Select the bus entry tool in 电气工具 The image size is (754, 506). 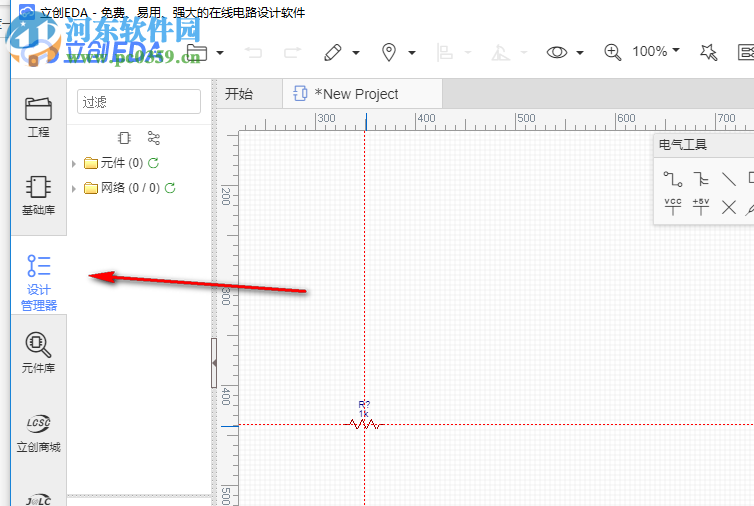tap(701, 179)
